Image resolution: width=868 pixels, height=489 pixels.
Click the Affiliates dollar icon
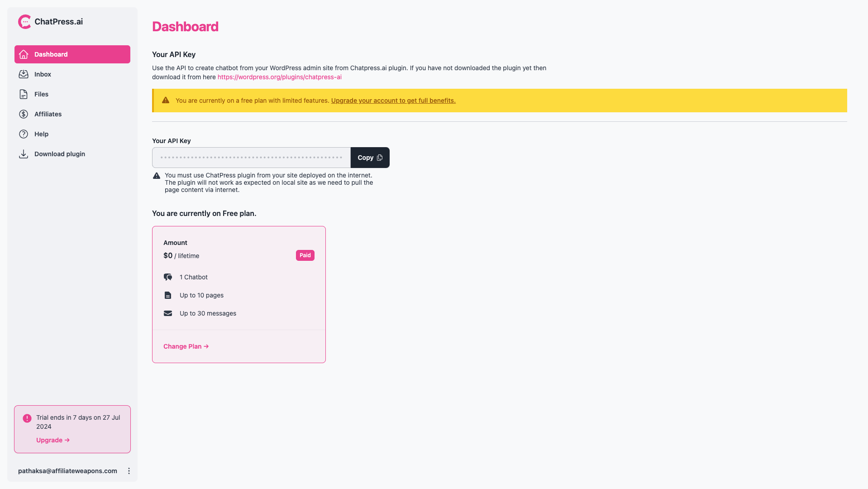pos(24,114)
